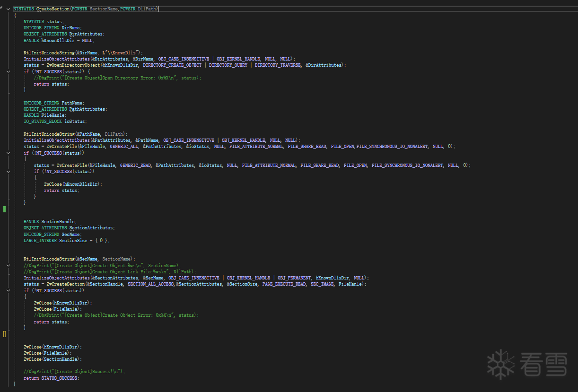Click the 'RtlInitUnicodeString(&PathName, DllPath);' line
Image resolution: width=578 pixels, height=392 pixels.
[76, 134]
